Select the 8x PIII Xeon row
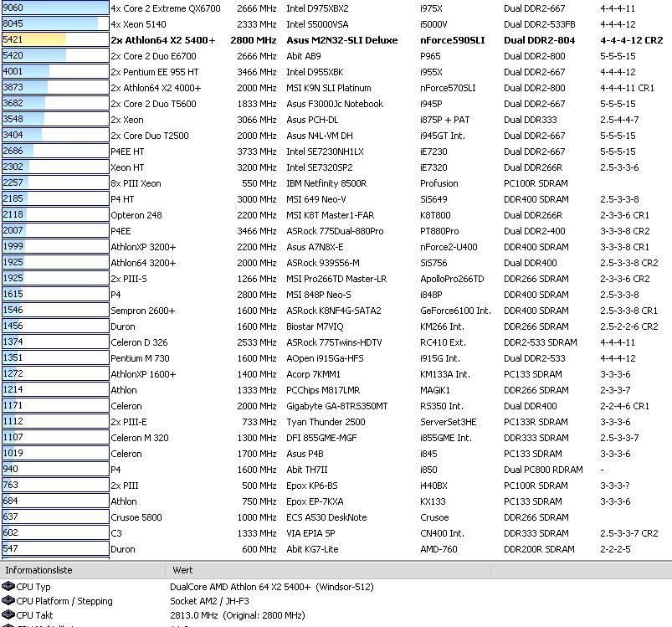The height and width of the screenshot is (627, 672). pyautogui.click(x=336, y=183)
